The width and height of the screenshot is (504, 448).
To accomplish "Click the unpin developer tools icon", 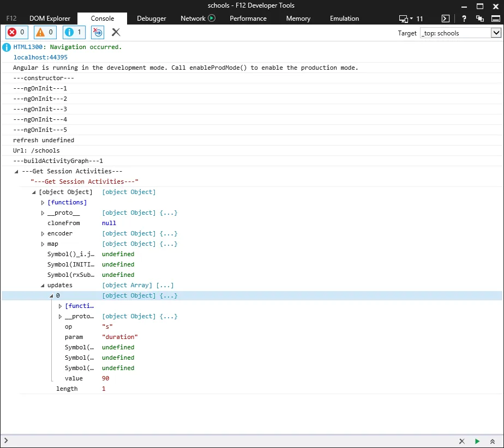I will [480, 19].
